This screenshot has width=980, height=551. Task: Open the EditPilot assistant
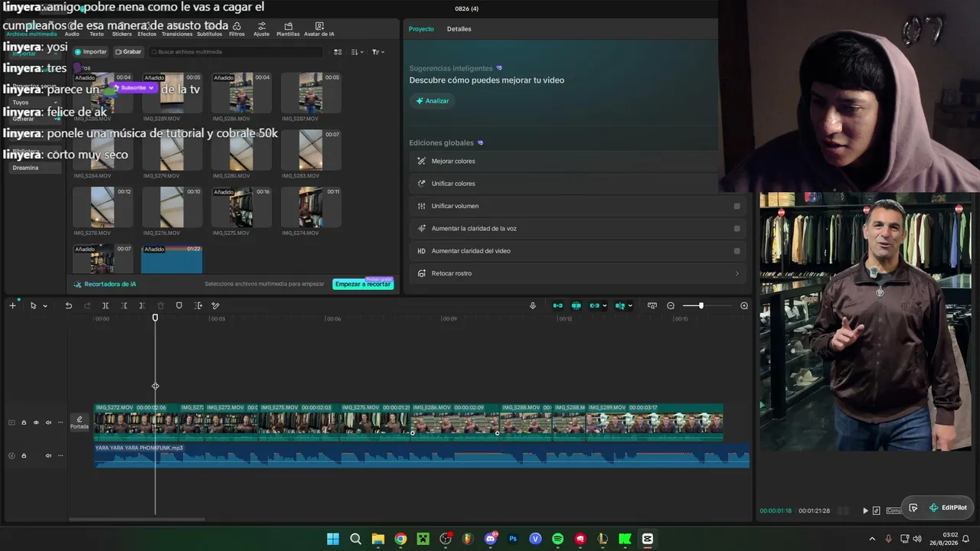click(x=948, y=507)
